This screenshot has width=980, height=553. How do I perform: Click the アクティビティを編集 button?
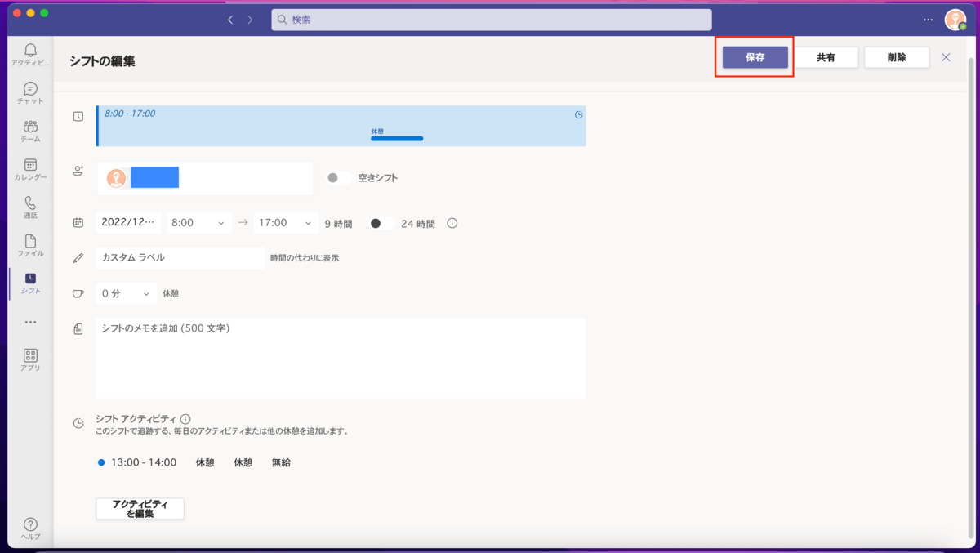[x=140, y=509]
